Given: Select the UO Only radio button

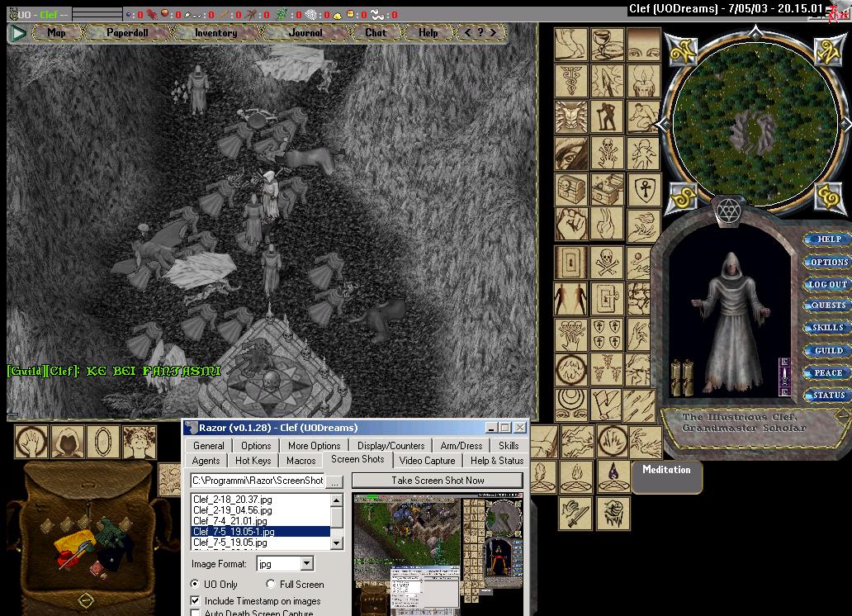Looking at the screenshot, I should (x=195, y=584).
